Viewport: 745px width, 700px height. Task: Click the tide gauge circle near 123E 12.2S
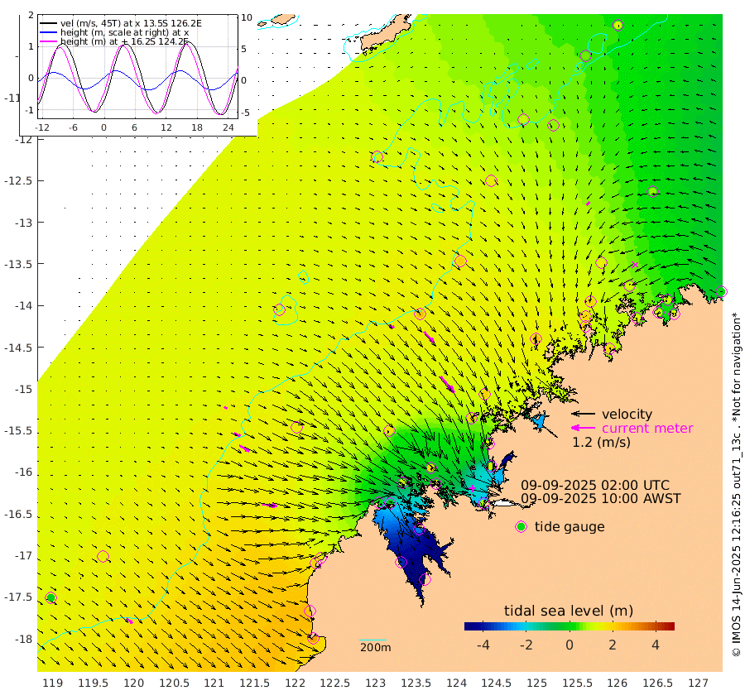377,156
